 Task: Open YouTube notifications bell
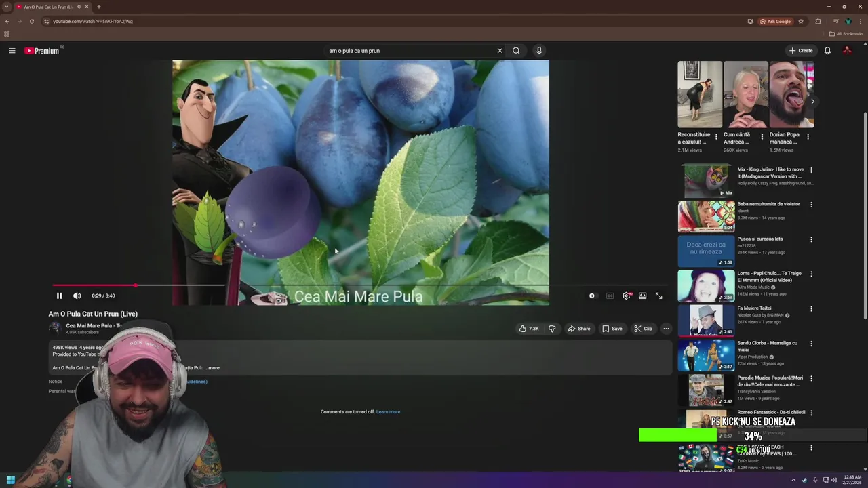click(827, 51)
